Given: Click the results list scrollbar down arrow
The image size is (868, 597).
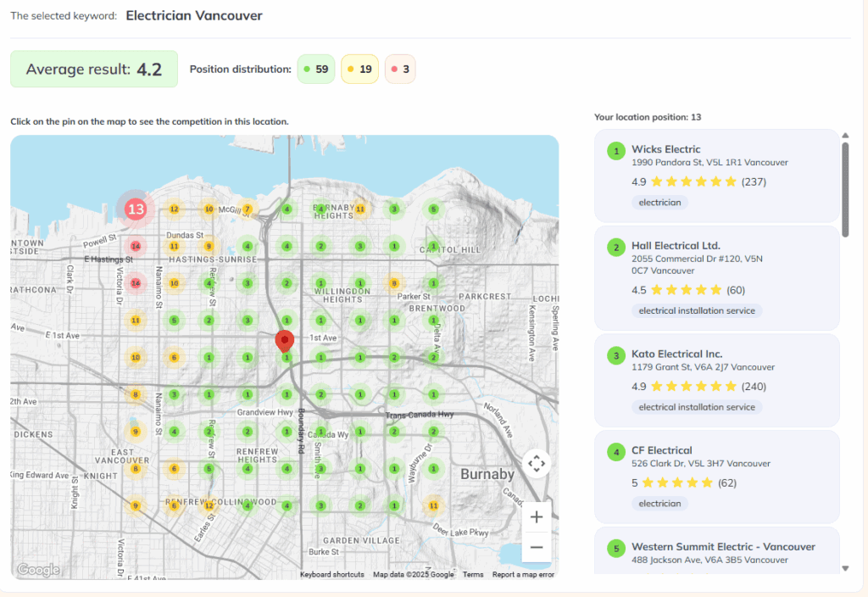Looking at the screenshot, I should [845, 568].
